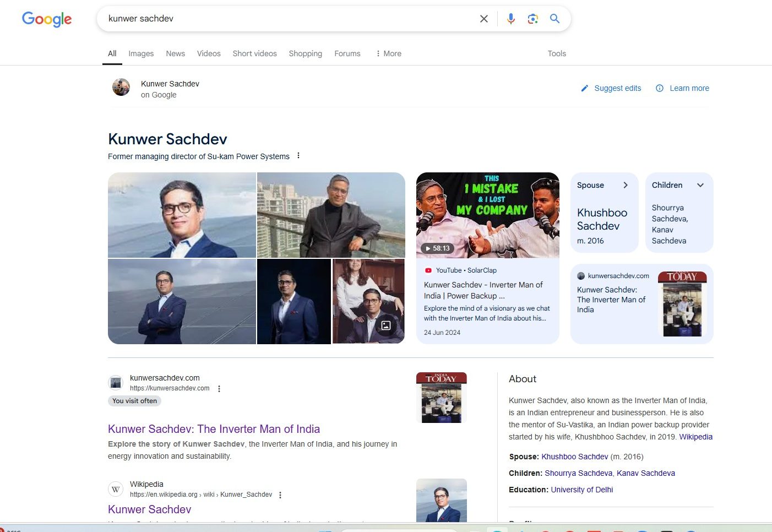Switch to the Forums tab
772x532 pixels.
347,53
